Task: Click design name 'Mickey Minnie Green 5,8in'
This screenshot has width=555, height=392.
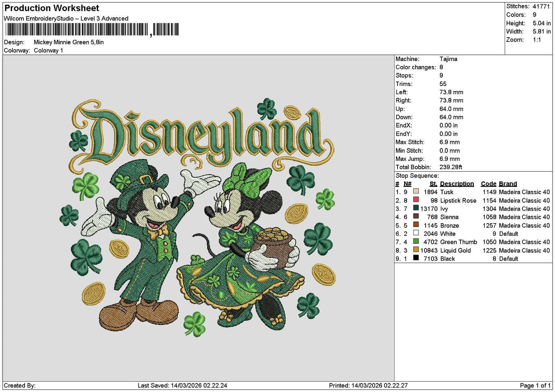Action: pyautogui.click(x=69, y=42)
